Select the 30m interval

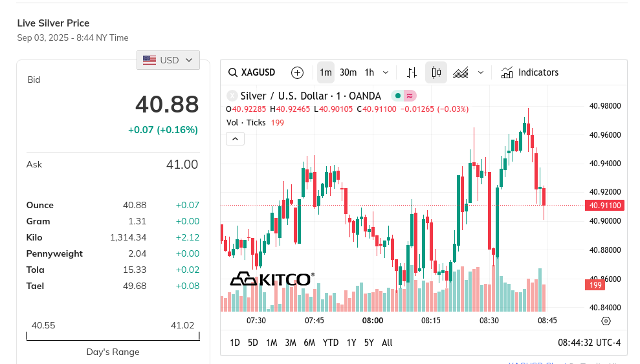click(x=348, y=72)
